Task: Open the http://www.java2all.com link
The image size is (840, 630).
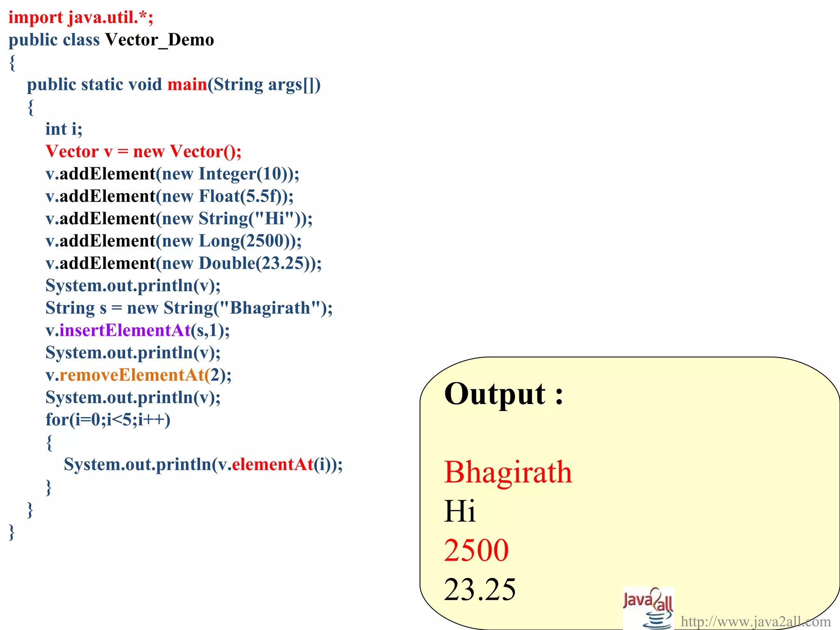Action: tap(756, 622)
